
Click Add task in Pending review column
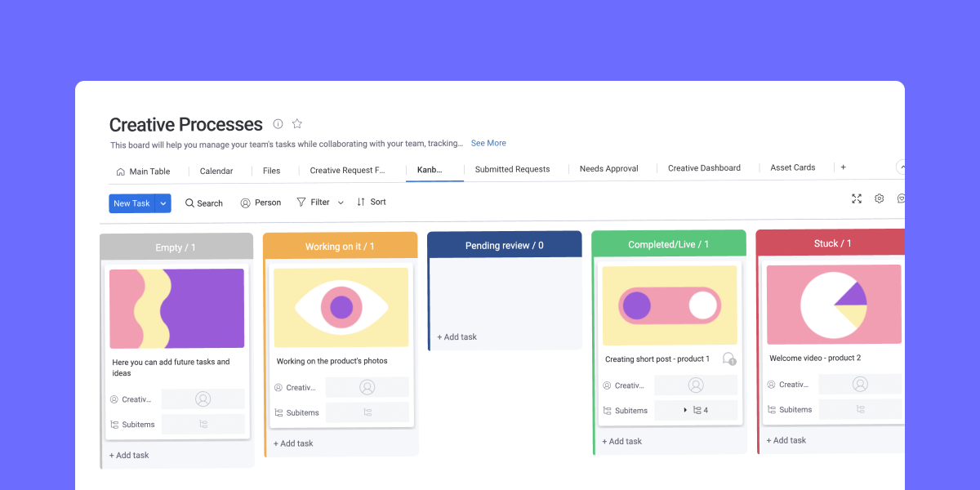click(457, 336)
